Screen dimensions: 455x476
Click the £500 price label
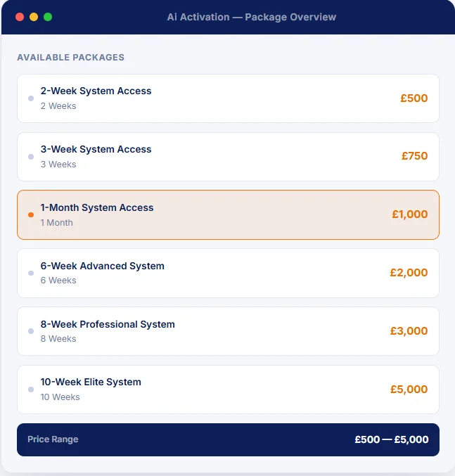(x=414, y=98)
